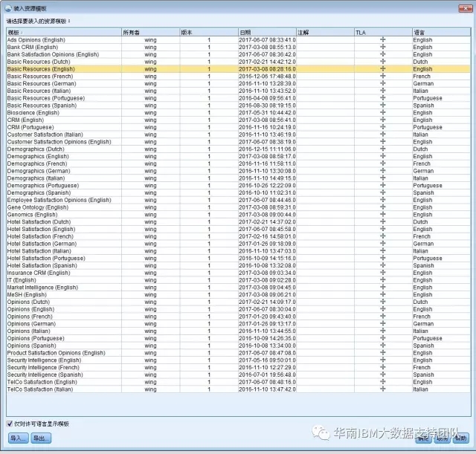Click TLA icon in highlighted Basic Resources (English) row
Screen dimensions: 476x454
383,69
